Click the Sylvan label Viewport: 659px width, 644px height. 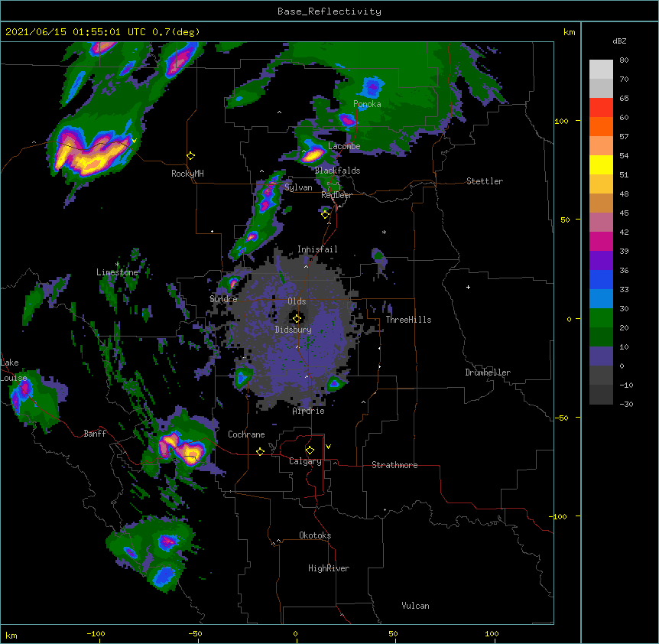(298, 187)
